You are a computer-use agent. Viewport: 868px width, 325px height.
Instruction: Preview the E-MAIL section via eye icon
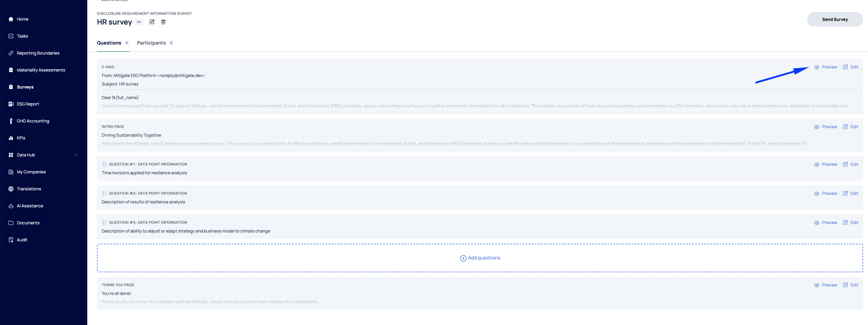[816, 67]
